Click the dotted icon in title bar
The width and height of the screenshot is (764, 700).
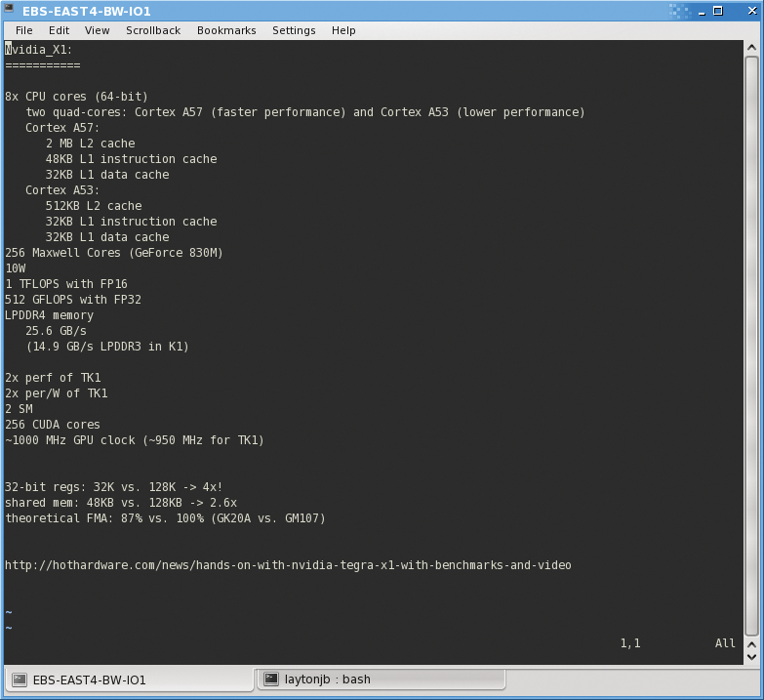680,11
